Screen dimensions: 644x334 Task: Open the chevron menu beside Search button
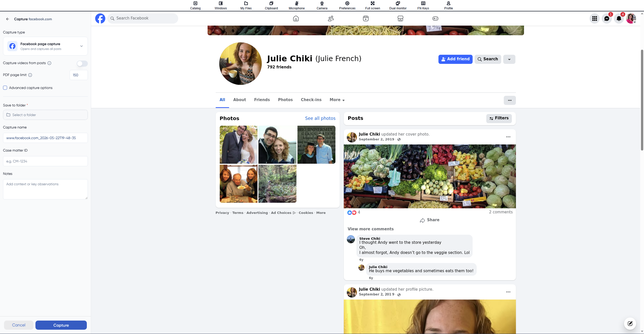509,59
